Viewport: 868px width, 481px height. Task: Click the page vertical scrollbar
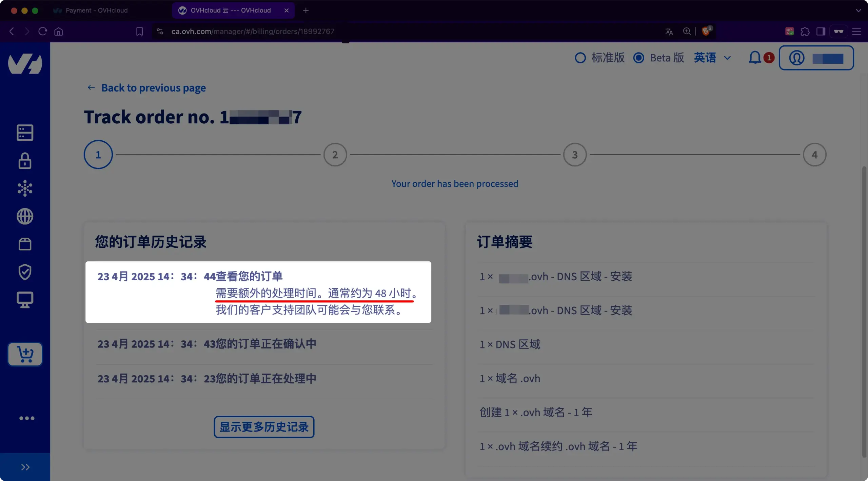864,312
